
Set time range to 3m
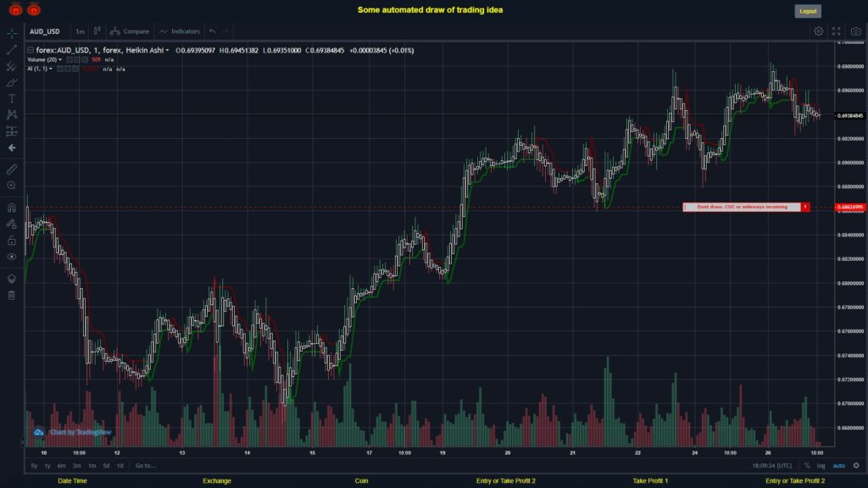pyautogui.click(x=76, y=466)
